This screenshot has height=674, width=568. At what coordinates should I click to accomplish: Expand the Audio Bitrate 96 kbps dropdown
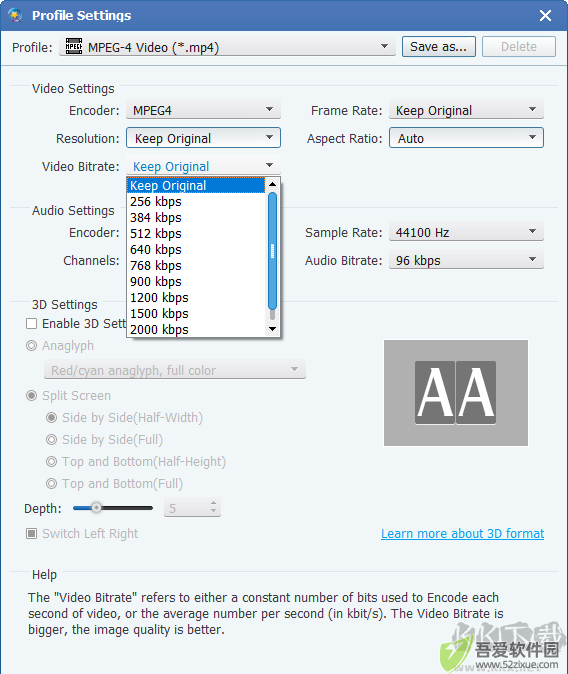[x=466, y=260]
